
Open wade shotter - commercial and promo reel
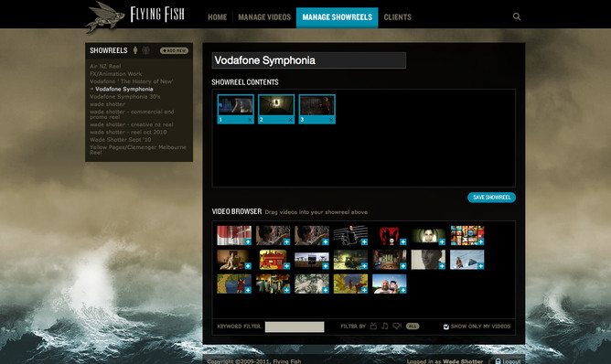[x=132, y=114]
